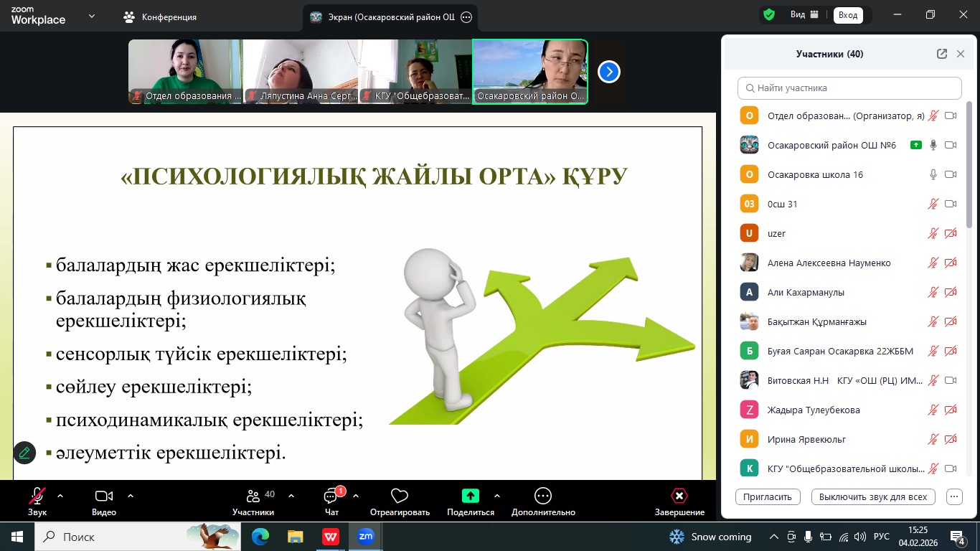
Task: Unmute microphone with the Звук button
Action: tap(37, 496)
